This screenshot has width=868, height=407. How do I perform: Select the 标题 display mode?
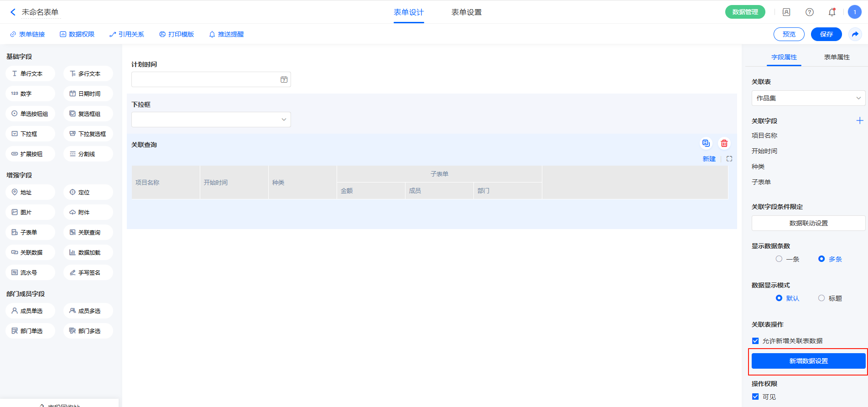point(821,298)
